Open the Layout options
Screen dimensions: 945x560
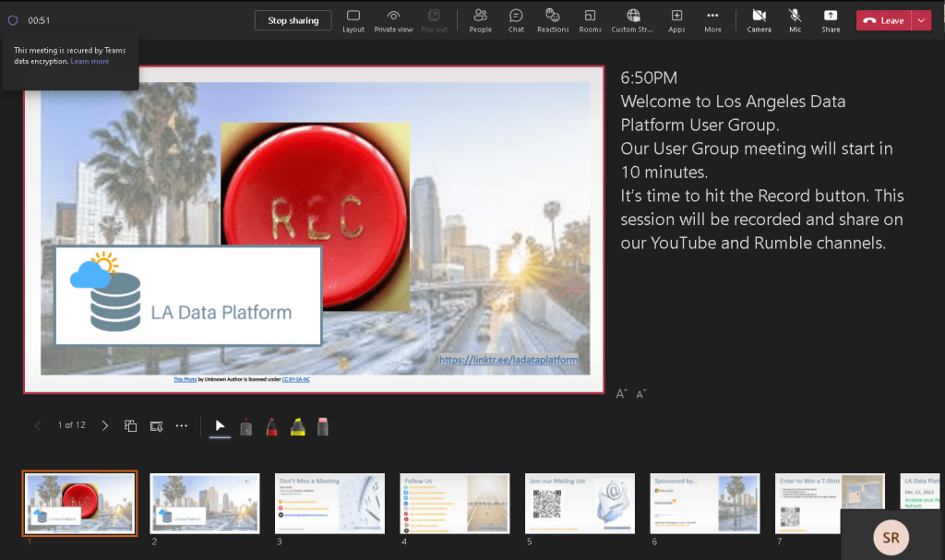coord(353,19)
